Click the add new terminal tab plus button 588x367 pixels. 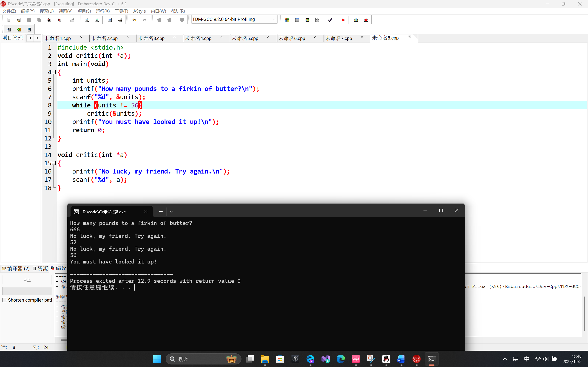click(161, 212)
